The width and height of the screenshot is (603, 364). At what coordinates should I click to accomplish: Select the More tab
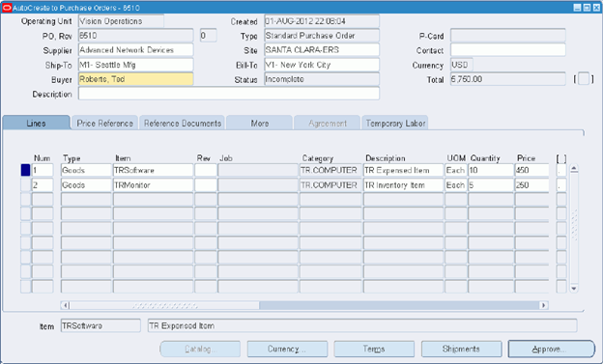click(x=260, y=123)
